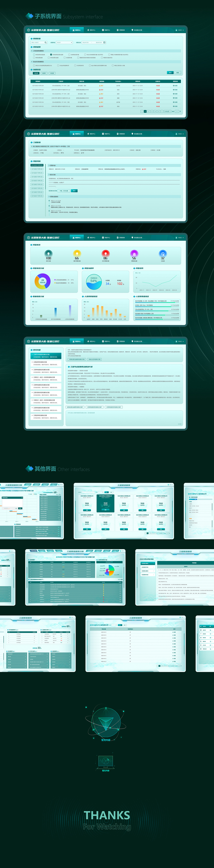Tick the 单项变更金额 checkbox
This screenshot has height=868, width=214.
(34, 58)
